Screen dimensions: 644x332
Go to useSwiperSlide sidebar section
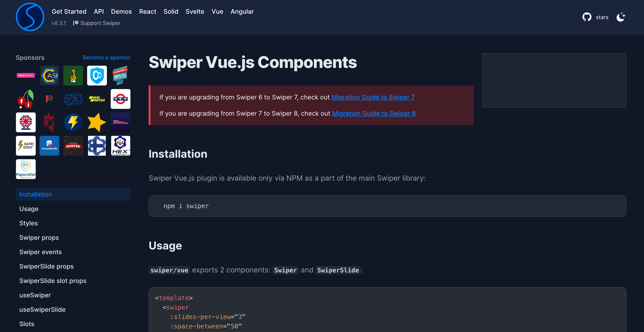click(x=42, y=310)
